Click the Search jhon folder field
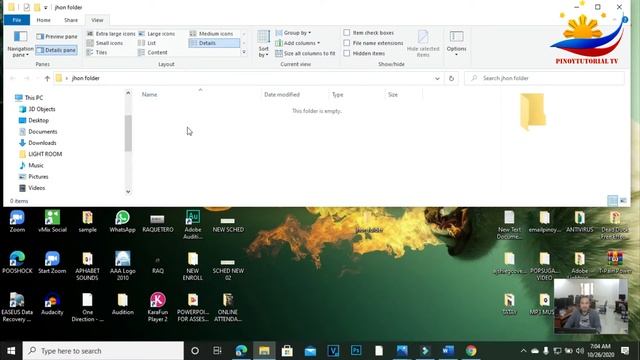 544,78
